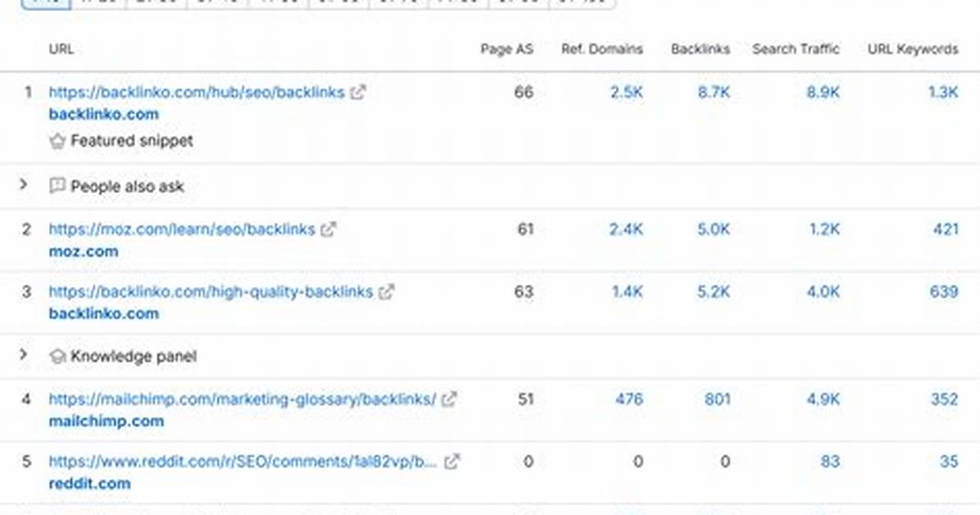Open the reddit.com/r/SEO/comments URL link
The height and width of the screenshot is (515, 980).
(x=243, y=461)
